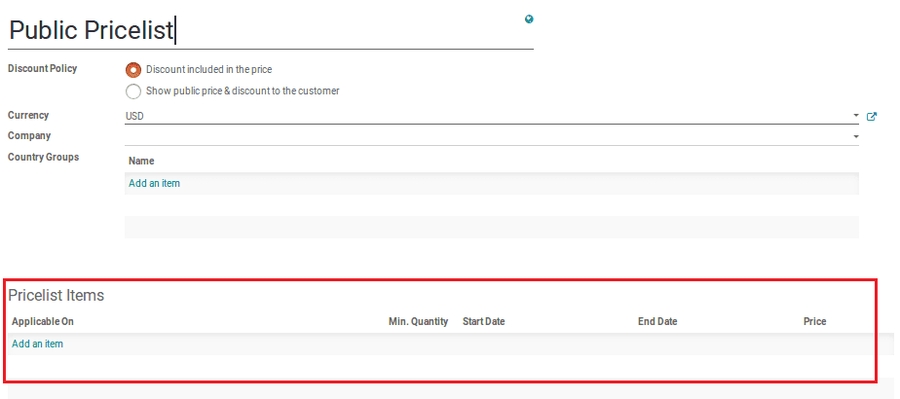Expand the Currency dropdown arrow
The height and width of the screenshot is (399, 900).
point(856,117)
